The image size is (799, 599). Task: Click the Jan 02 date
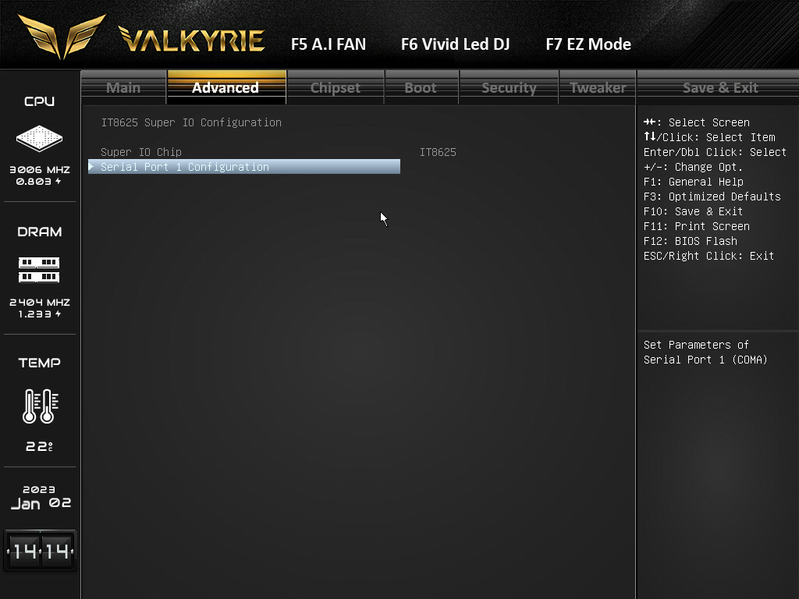(41, 504)
